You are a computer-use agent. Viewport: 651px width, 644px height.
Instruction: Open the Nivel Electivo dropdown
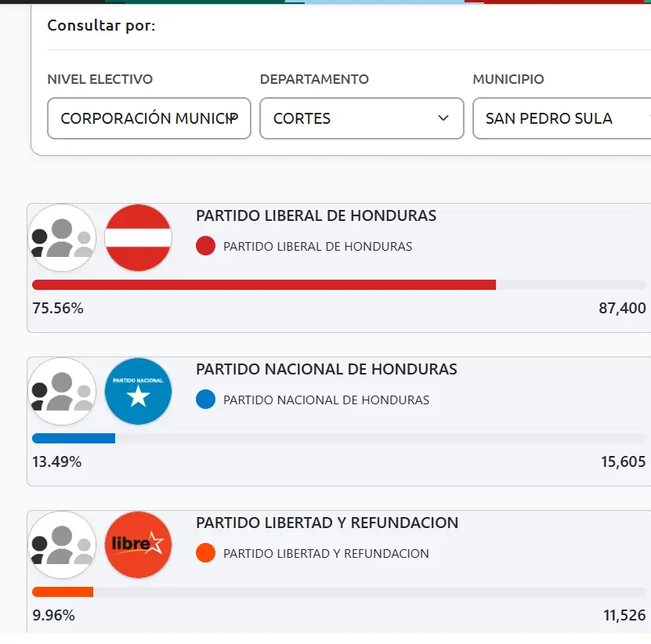point(149,118)
